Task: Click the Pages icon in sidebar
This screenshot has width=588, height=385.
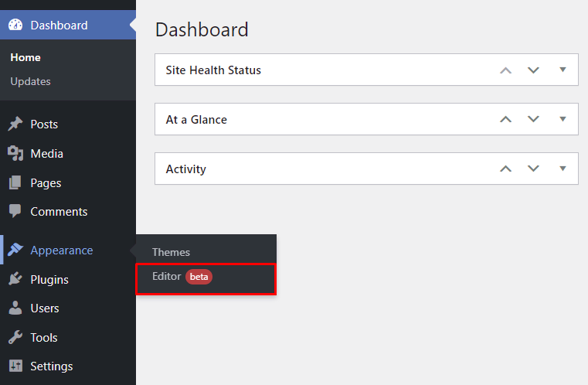Action: pos(15,183)
